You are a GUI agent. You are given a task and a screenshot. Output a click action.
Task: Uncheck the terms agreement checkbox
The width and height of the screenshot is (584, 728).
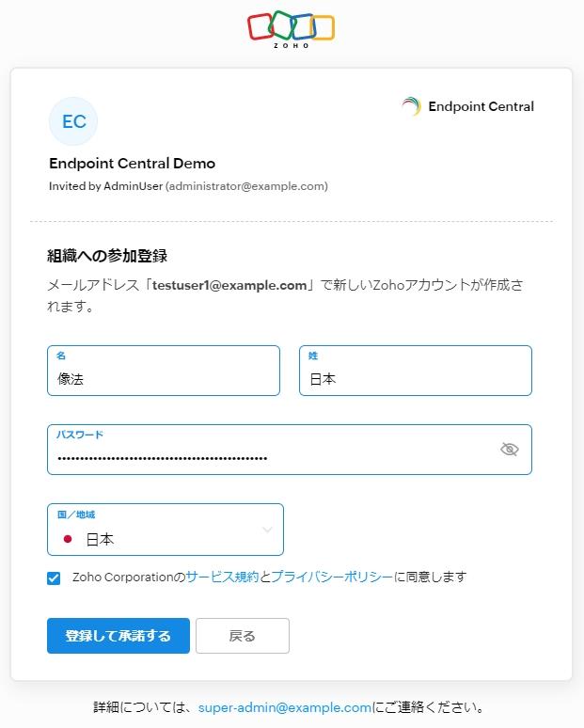[x=54, y=578]
